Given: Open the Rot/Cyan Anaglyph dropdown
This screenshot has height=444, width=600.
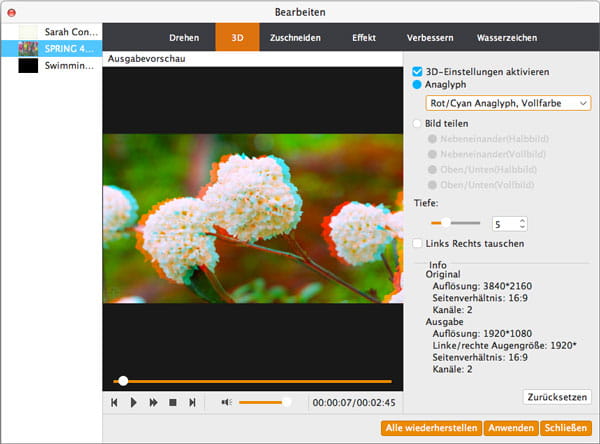Looking at the screenshot, I should pyautogui.click(x=508, y=103).
